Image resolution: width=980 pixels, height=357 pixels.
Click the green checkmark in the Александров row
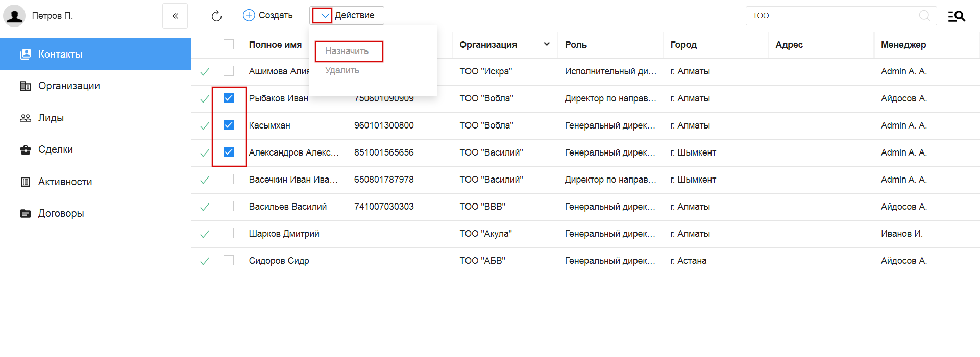(205, 153)
